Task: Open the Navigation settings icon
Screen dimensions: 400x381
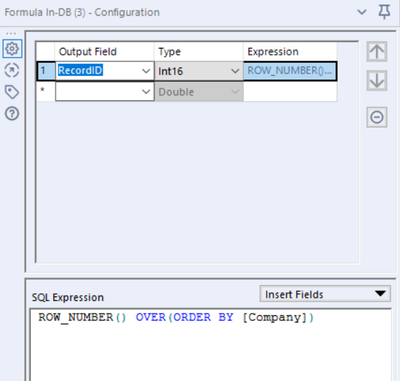Action: tap(12, 70)
